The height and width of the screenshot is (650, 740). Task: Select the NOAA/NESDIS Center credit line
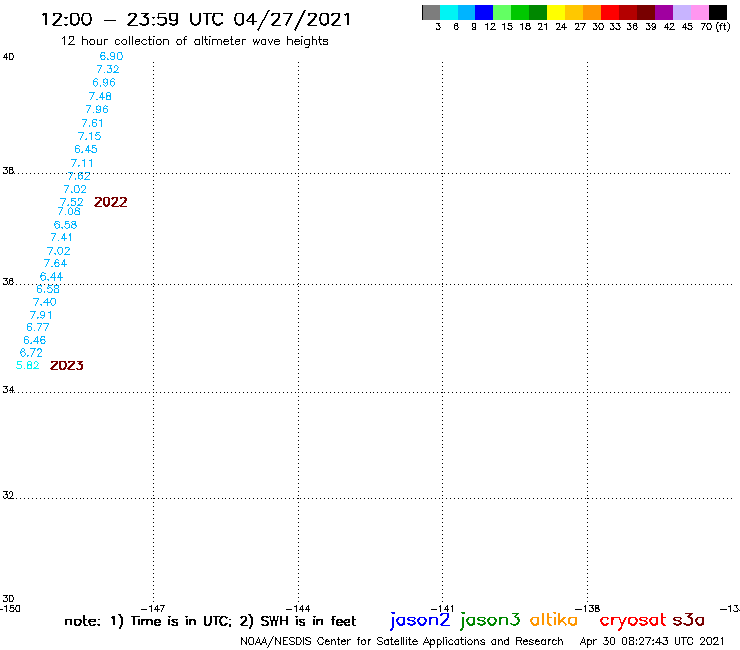click(x=402, y=642)
